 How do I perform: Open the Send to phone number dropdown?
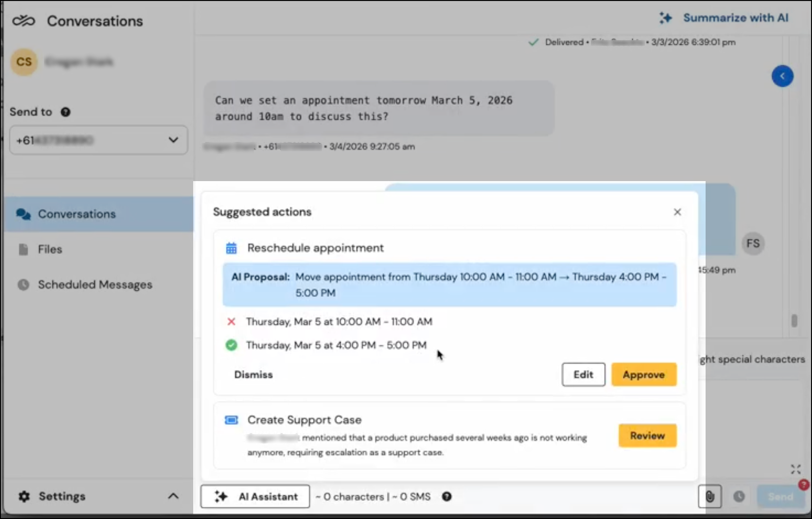tap(98, 140)
